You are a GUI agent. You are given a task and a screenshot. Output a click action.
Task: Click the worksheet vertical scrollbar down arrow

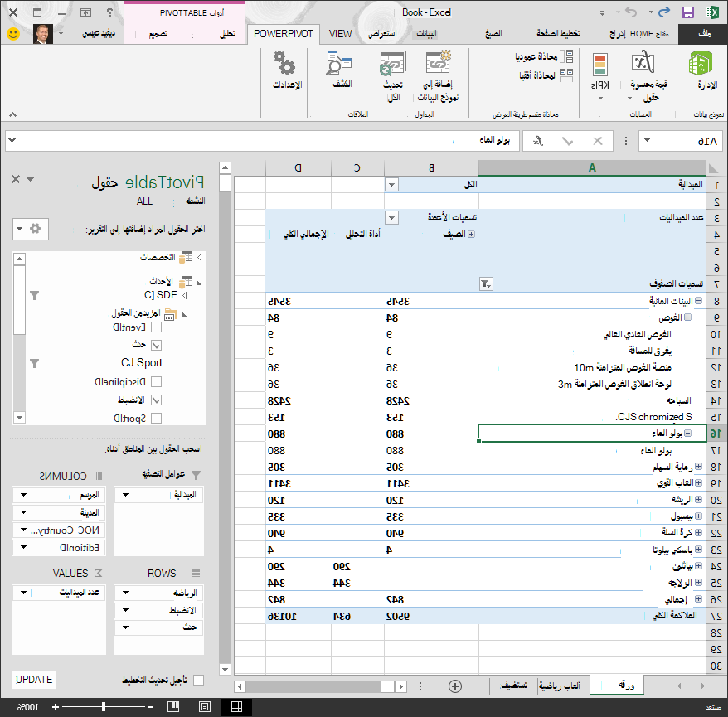pyautogui.click(x=225, y=669)
